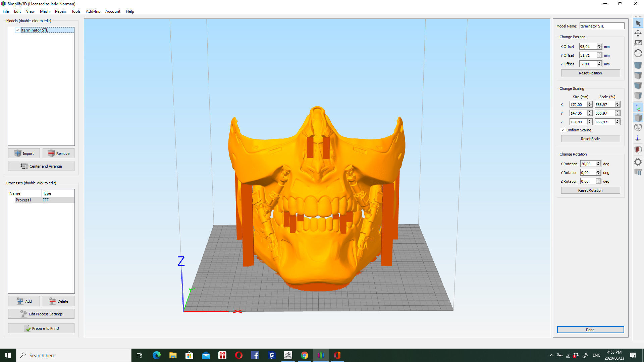Open the Help menu
This screenshot has height=362, width=644.
pyautogui.click(x=130, y=11)
